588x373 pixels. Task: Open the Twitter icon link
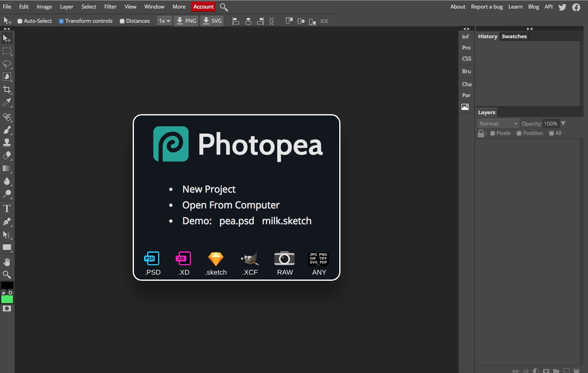click(562, 7)
